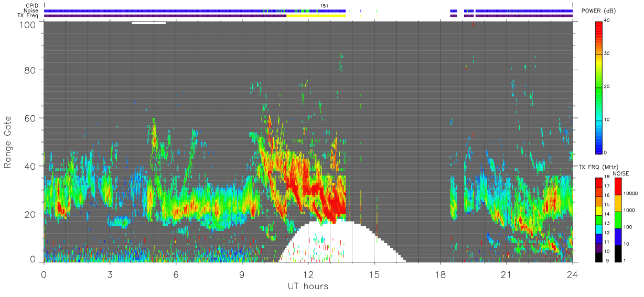The width and height of the screenshot is (644, 297).
Task: Click POWER colorbar tick label '30'
Action: click(608, 53)
